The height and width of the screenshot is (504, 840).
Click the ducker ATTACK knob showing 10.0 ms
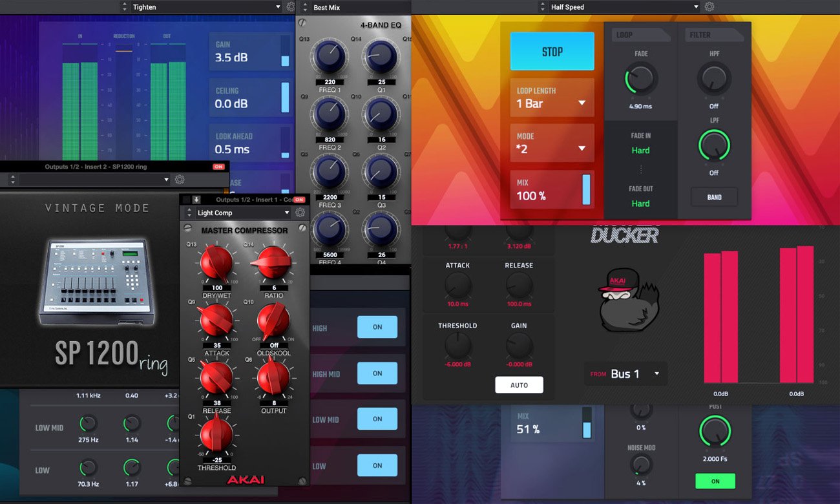pos(457,285)
